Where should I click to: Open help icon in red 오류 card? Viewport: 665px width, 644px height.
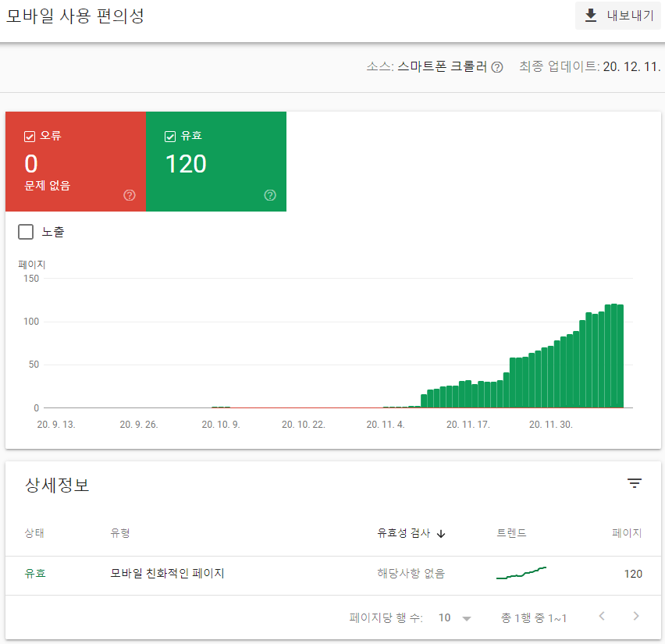[130, 195]
